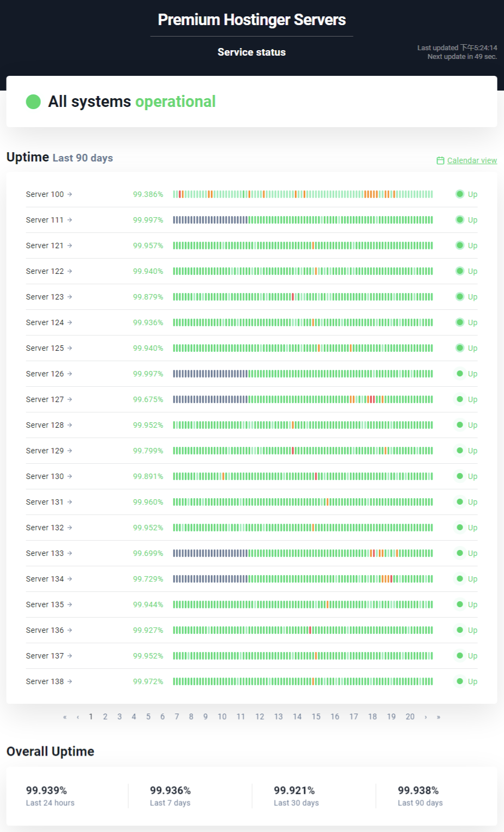Image resolution: width=504 pixels, height=832 pixels.
Task: Open the Calendar view link
Action: (x=472, y=160)
